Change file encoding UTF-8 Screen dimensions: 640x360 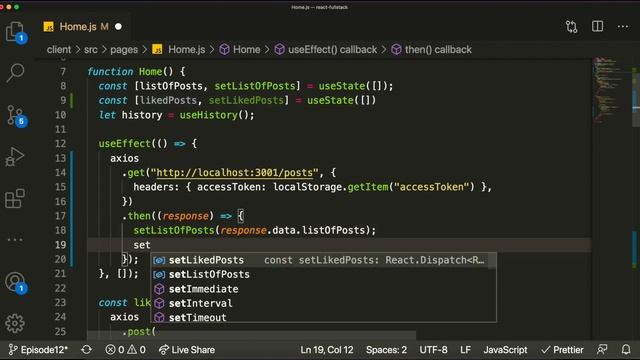coord(433,350)
